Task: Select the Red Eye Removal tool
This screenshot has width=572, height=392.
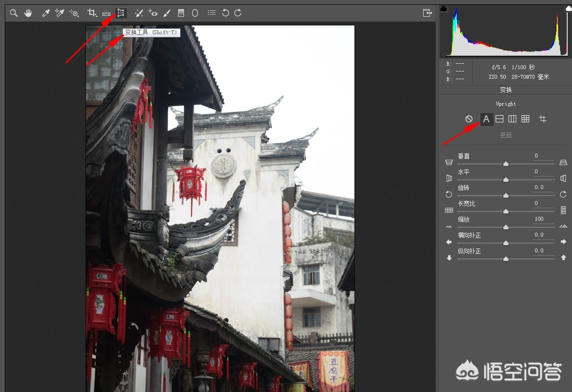Action: coord(153,13)
